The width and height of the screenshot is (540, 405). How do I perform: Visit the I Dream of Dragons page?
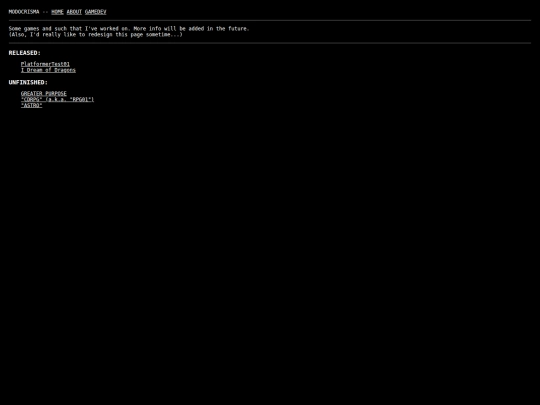pos(48,70)
